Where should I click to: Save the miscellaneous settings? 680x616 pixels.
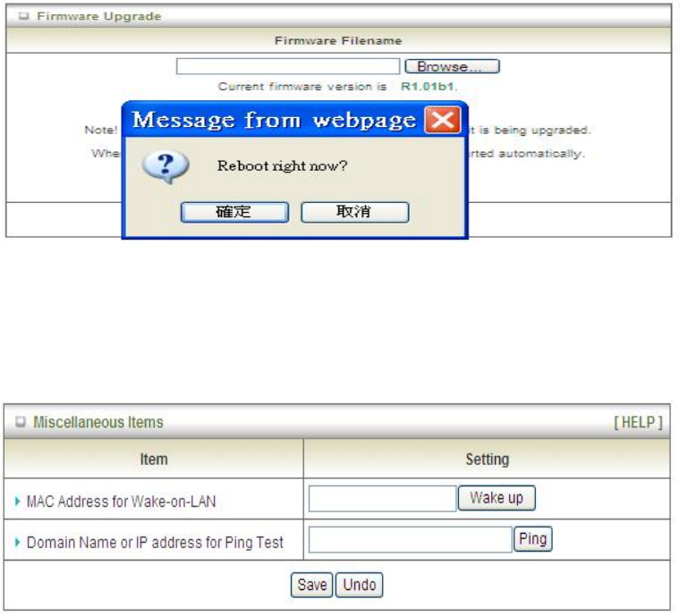click(311, 585)
